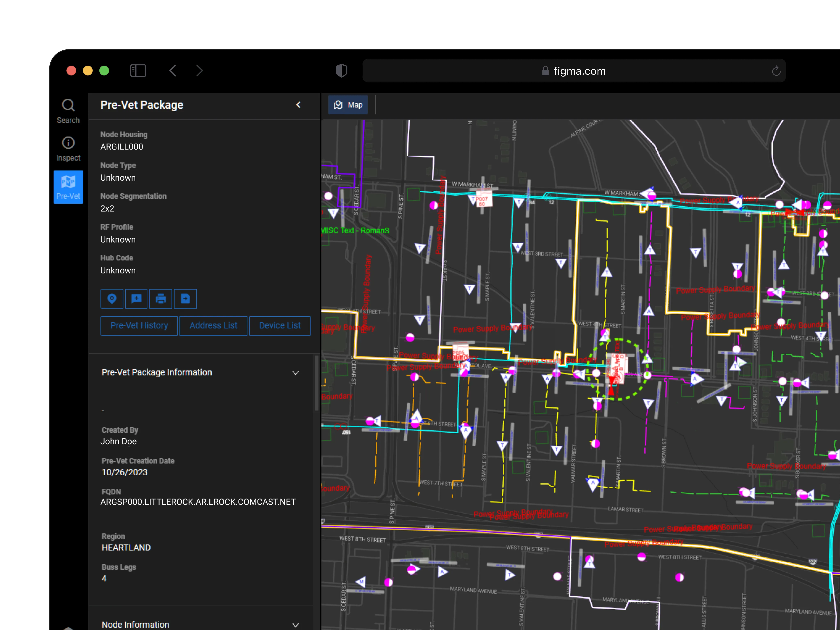840x630 pixels.
Task: Go back with browser back arrow
Action: 173,71
